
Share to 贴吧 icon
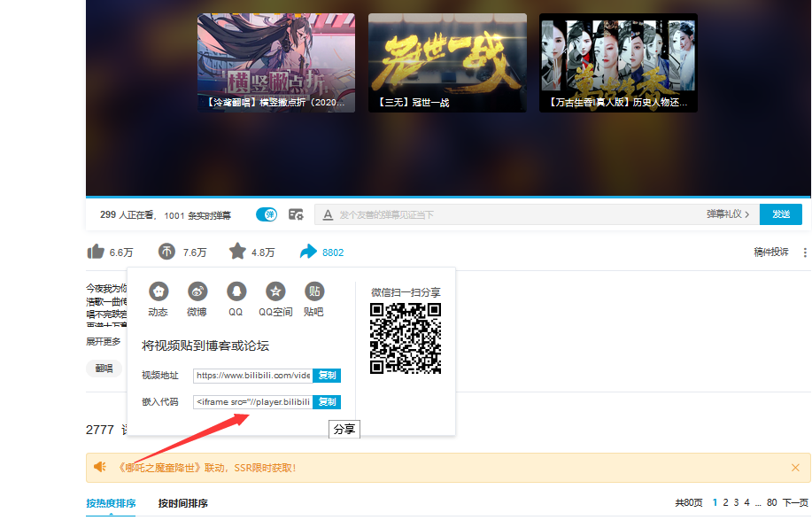pyautogui.click(x=314, y=291)
